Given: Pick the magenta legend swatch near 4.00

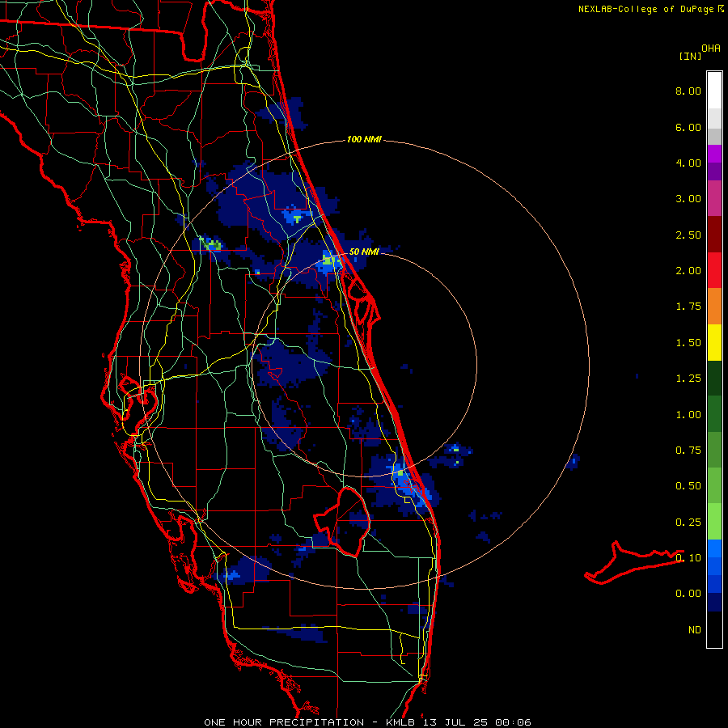Looking at the screenshot, I should 714,154.
